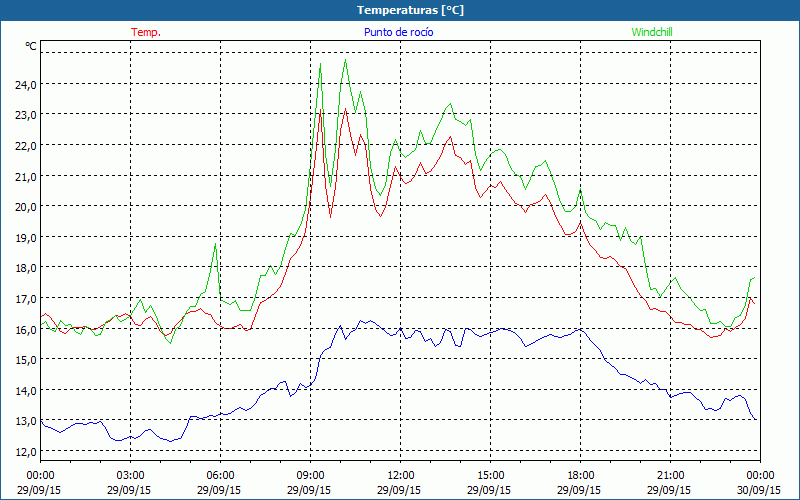Click the blue Punto de rocío legend label
Image resolution: width=800 pixels, height=500 pixels.
coord(398,32)
